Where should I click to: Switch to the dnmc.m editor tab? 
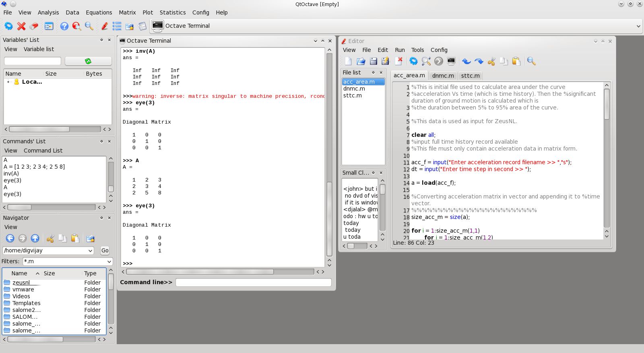(x=443, y=76)
